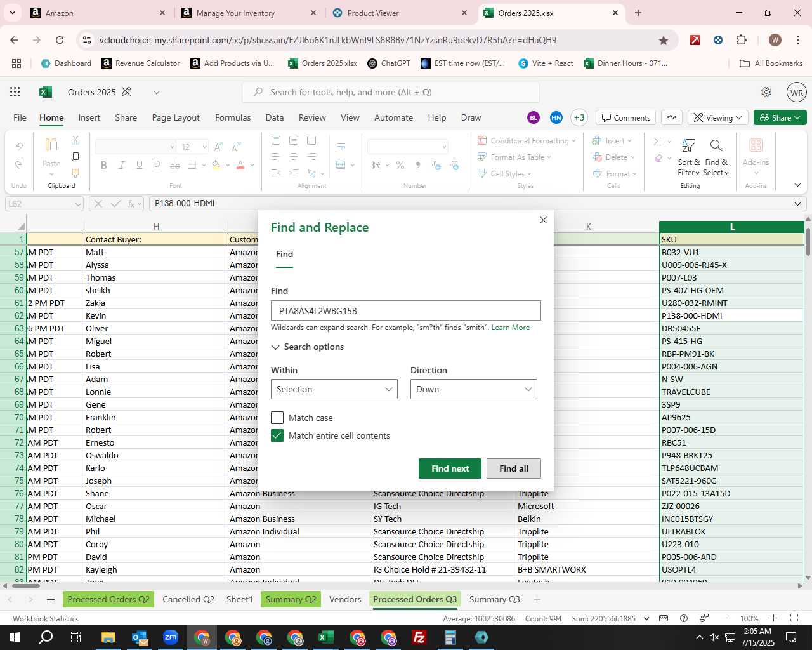Click the Undo arrow icon
812x650 pixels.
[19, 147]
